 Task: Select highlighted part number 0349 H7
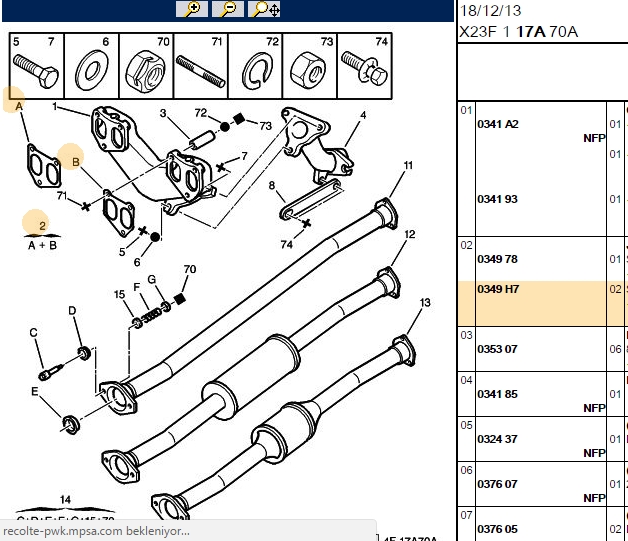point(498,289)
